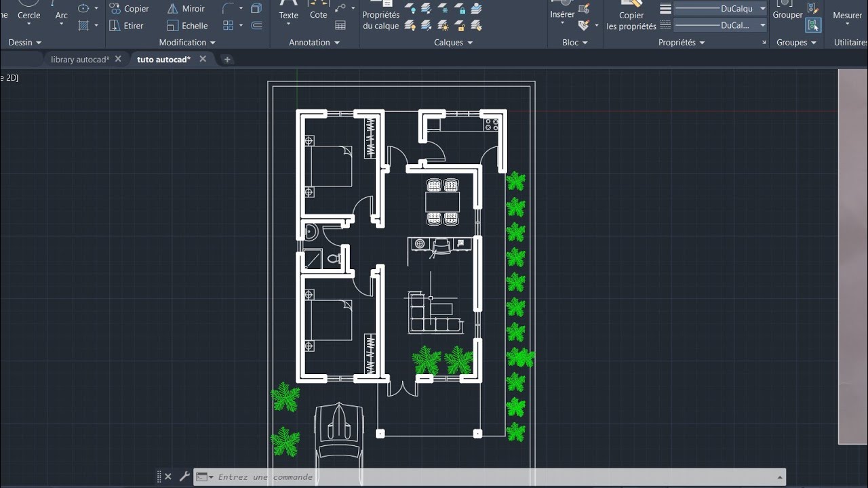Screen dimensions: 868x488
Task: Close the command line bar
Action: coord(168,476)
